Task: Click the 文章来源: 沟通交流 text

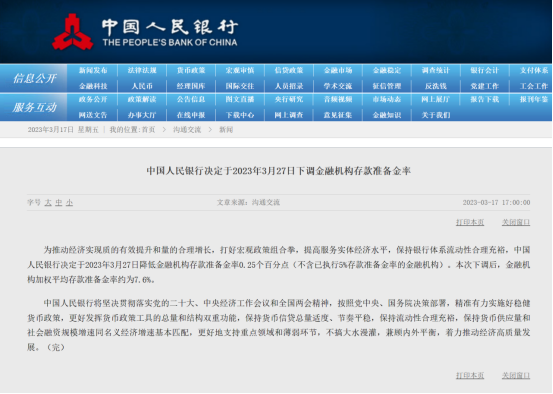Action: pos(248,202)
